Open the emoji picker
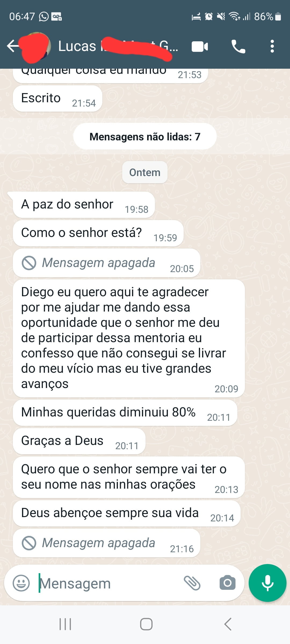290x644 pixels. coord(21,583)
